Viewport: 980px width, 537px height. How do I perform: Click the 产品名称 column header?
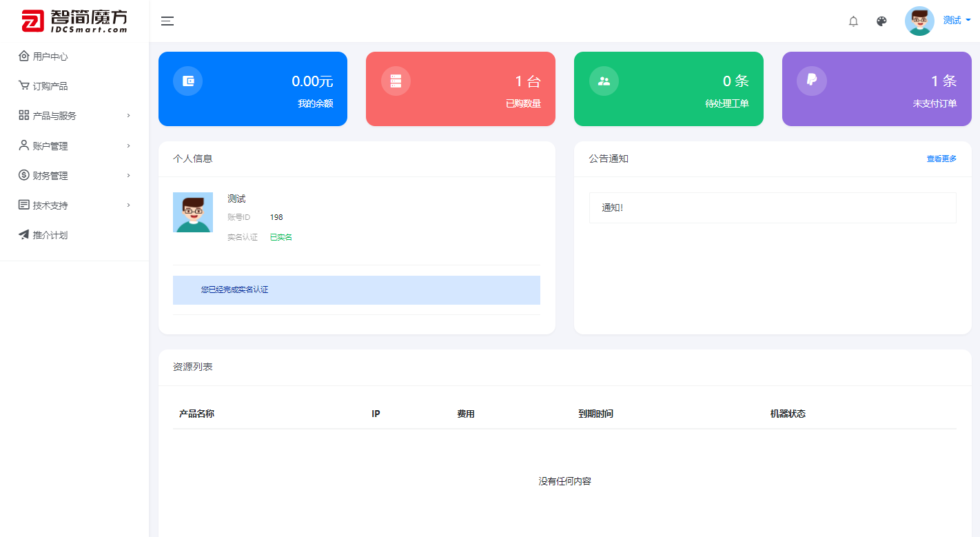pos(196,414)
